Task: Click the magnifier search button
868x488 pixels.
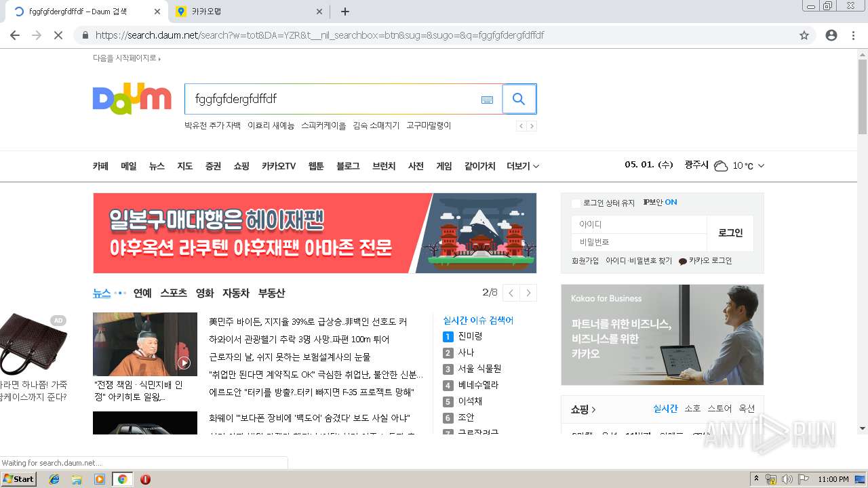Action: pos(519,99)
